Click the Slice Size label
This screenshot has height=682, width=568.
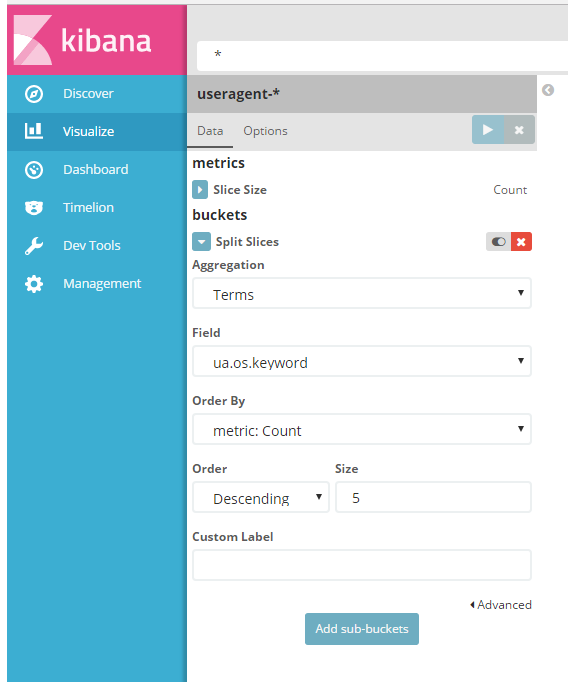[x=240, y=190]
